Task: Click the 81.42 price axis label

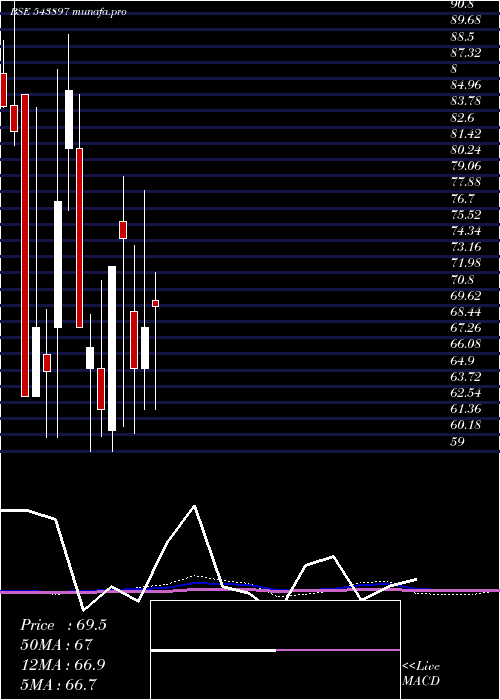Action: pos(466,133)
